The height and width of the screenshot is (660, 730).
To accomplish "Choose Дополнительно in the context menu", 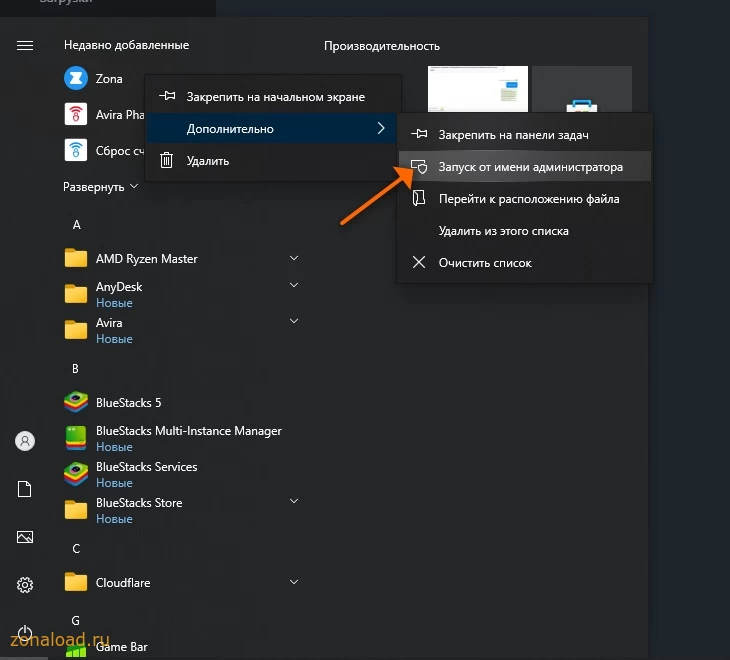I will click(x=273, y=128).
